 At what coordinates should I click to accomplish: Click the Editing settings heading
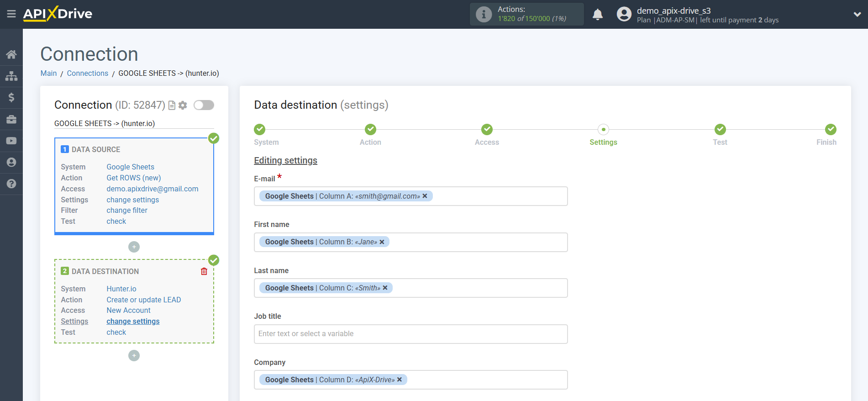[x=286, y=160]
